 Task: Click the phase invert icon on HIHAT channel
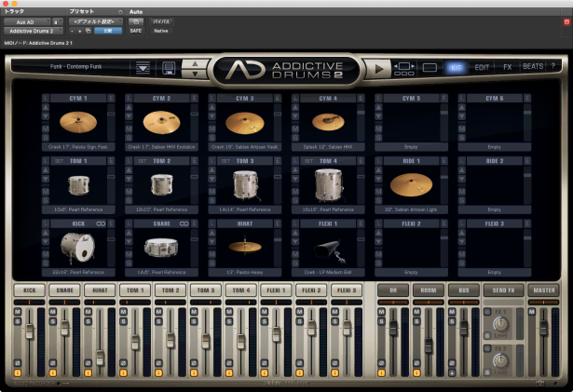click(x=88, y=363)
